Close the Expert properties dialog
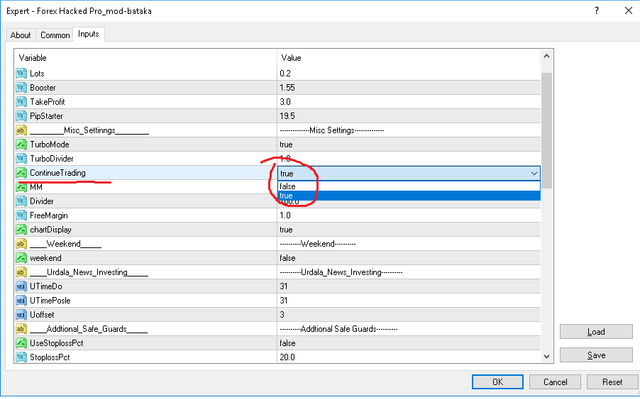 coord(629,11)
